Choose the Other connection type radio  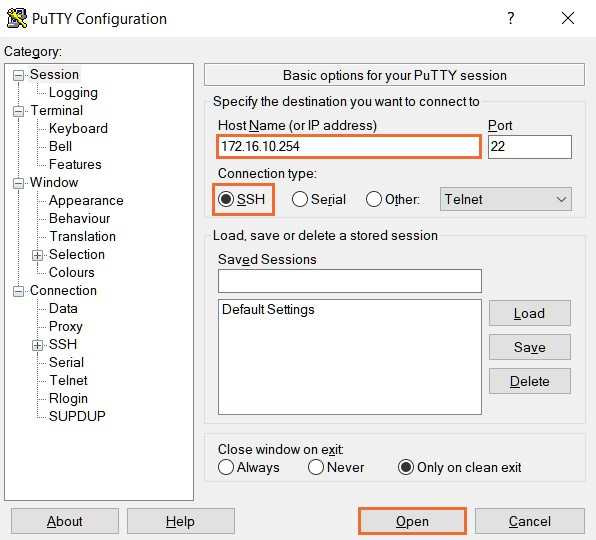(x=373, y=199)
